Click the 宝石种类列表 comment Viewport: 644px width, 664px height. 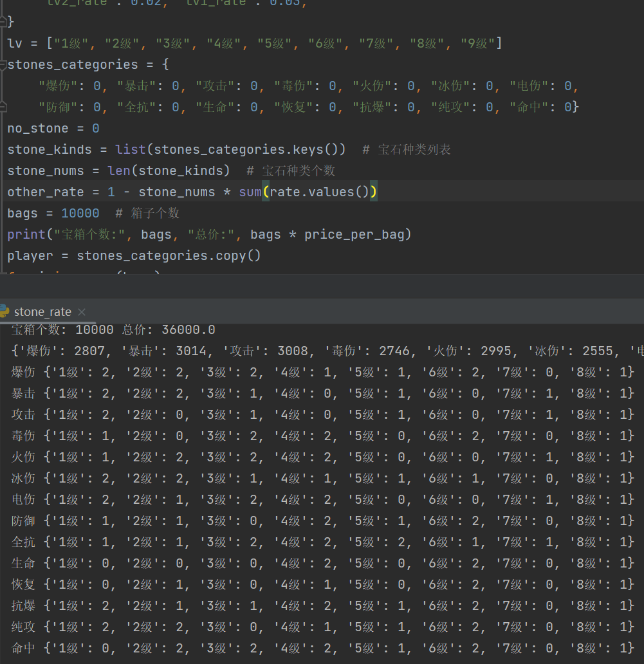tap(414, 150)
